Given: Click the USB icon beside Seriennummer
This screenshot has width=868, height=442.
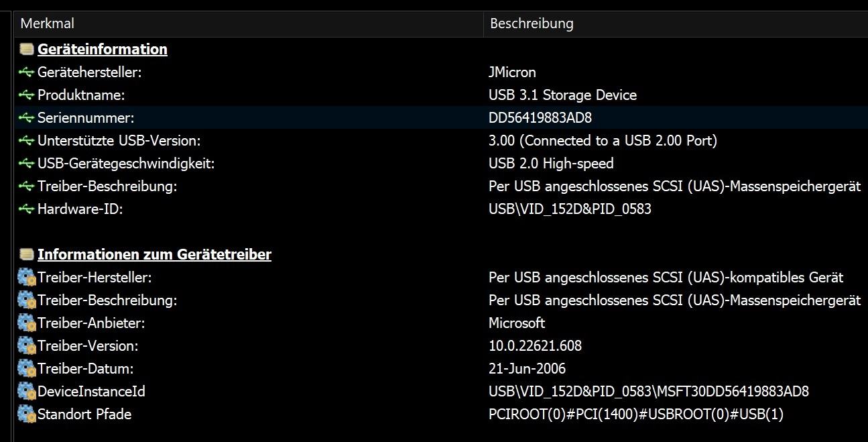Looking at the screenshot, I should pyautogui.click(x=27, y=118).
